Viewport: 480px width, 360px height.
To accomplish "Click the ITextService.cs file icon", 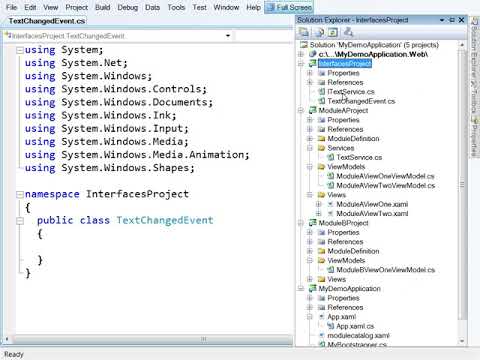I will [322, 91].
